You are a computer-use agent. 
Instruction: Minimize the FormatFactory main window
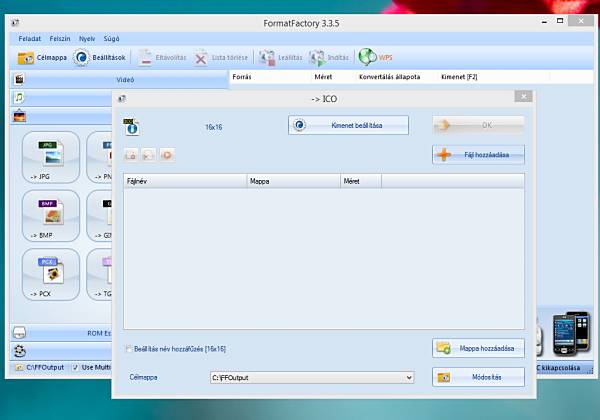[x=544, y=21]
